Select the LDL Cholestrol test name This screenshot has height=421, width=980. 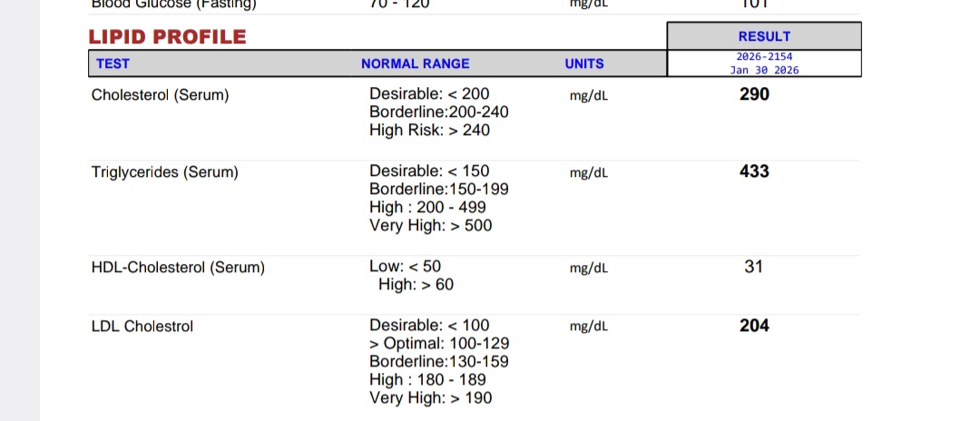click(142, 326)
